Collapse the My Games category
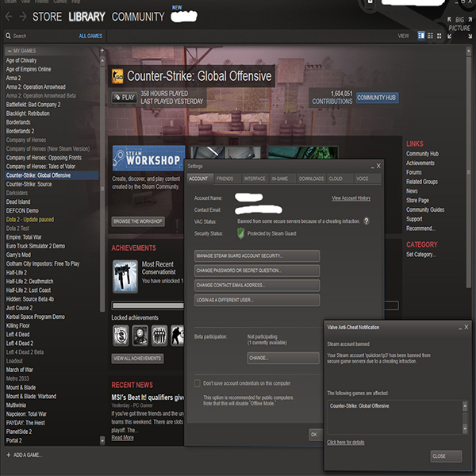Screen dimensions: 476x476 (x=10, y=51)
